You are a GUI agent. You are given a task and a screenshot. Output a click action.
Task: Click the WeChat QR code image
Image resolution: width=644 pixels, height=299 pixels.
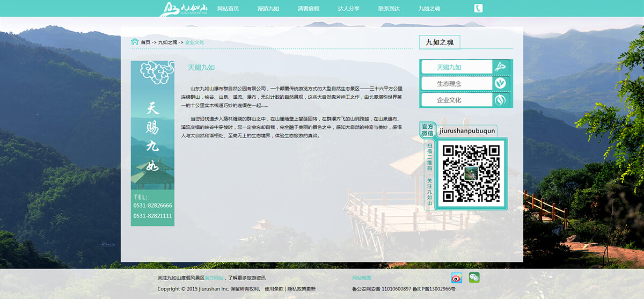point(471,173)
